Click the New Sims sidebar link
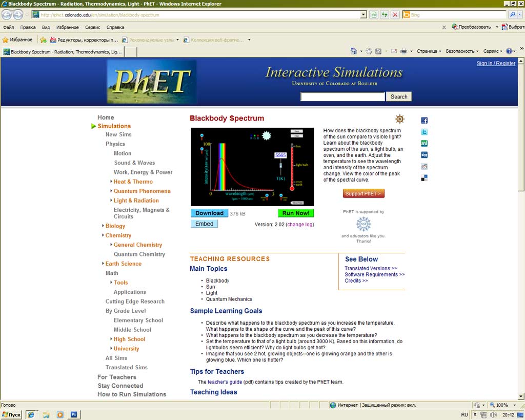The image size is (525, 420). (x=118, y=134)
